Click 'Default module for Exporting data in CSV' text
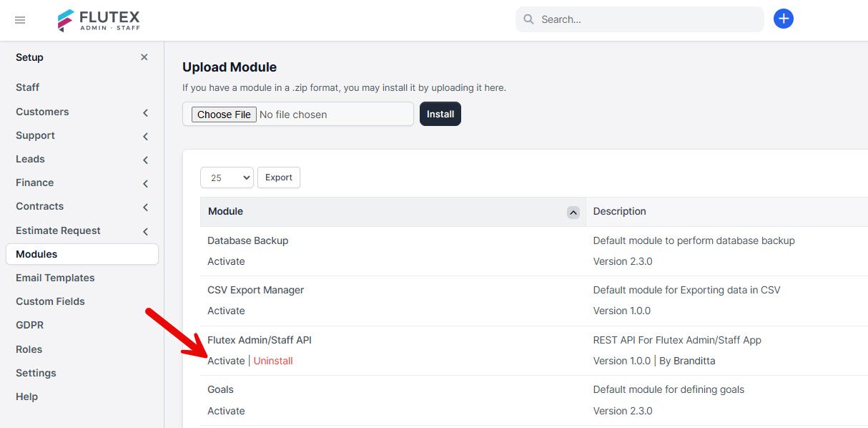 (686, 290)
